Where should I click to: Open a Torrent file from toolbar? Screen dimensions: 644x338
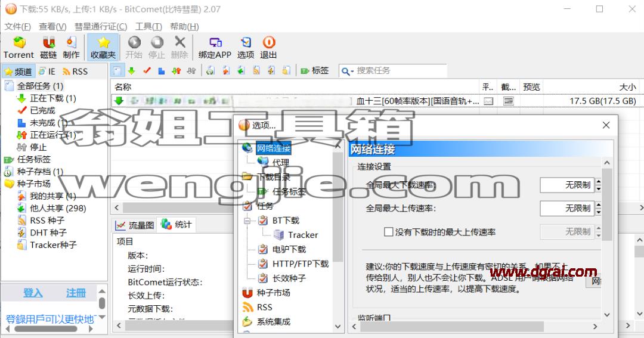[x=19, y=47]
